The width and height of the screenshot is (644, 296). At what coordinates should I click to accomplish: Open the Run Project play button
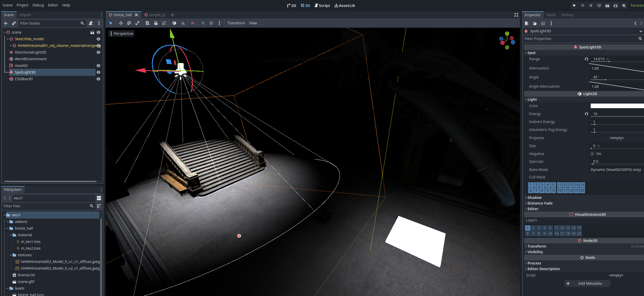point(574,5)
